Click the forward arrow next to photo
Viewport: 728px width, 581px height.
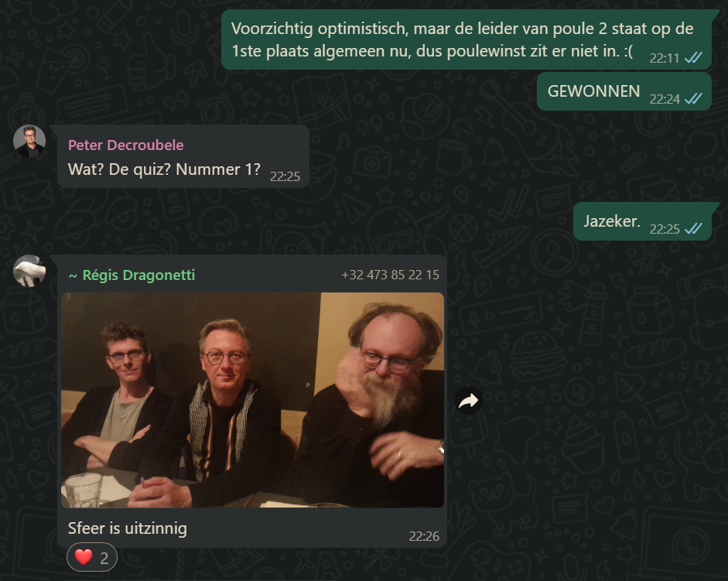tap(469, 401)
